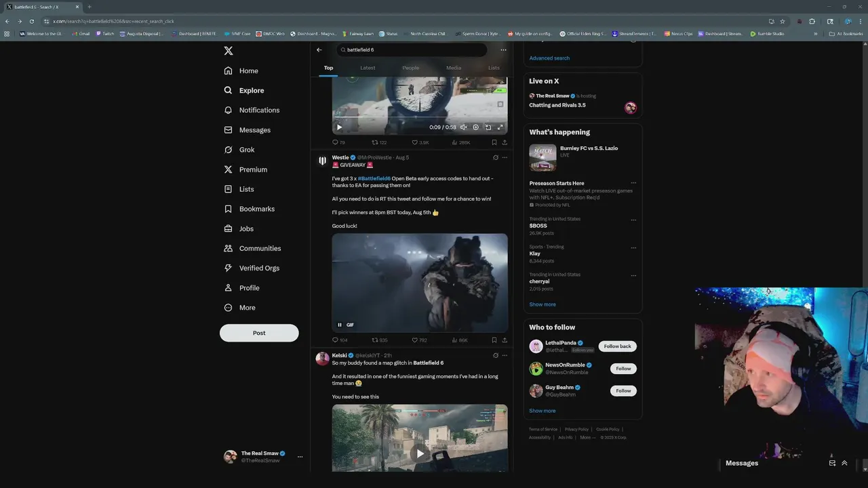Repost Westie's giveaway post

click(x=380, y=340)
